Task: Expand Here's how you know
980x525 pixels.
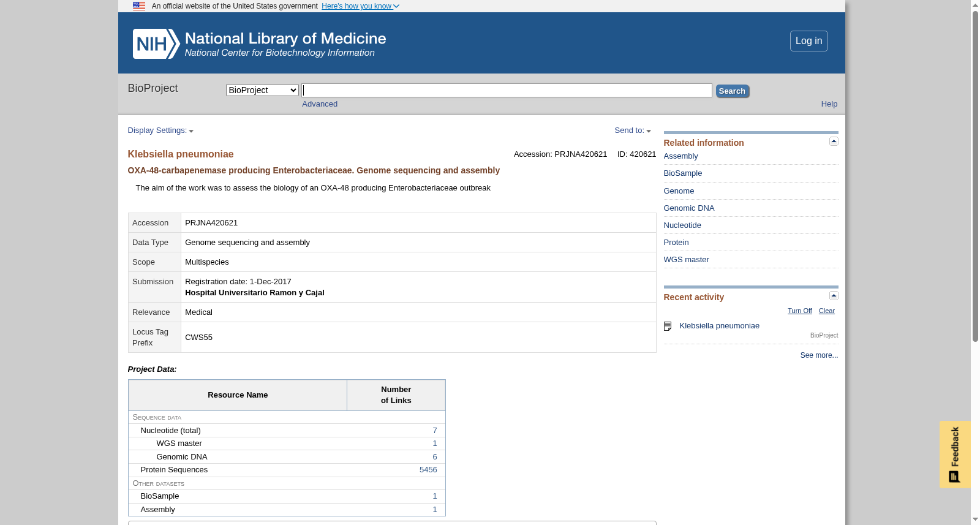Action: click(x=360, y=6)
